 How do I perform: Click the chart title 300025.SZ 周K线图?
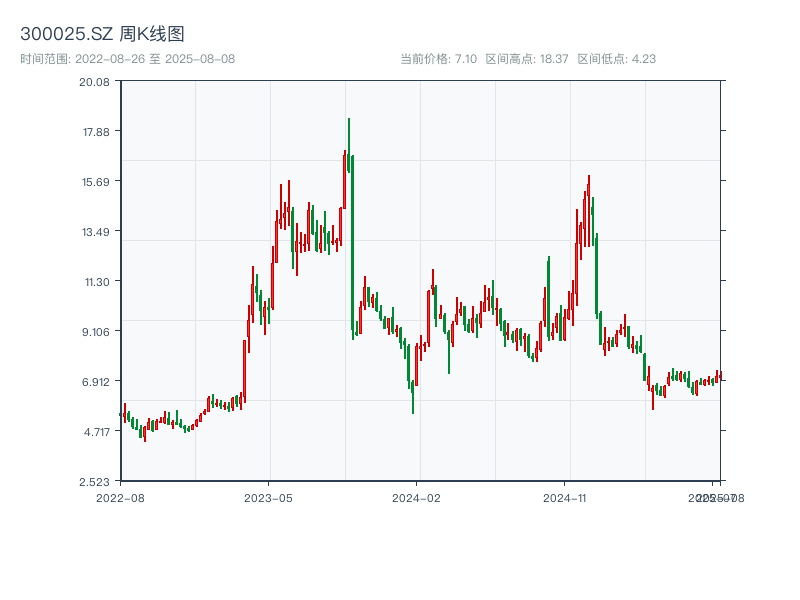point(102,34)
